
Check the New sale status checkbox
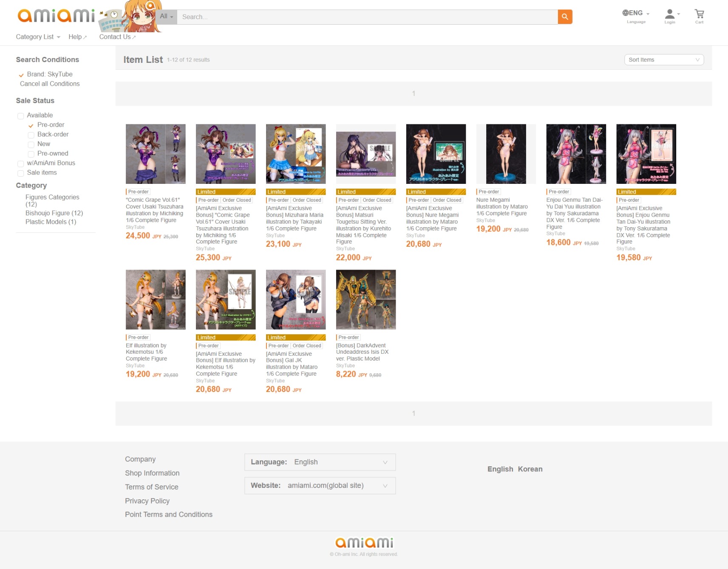[x=31, y=144]
